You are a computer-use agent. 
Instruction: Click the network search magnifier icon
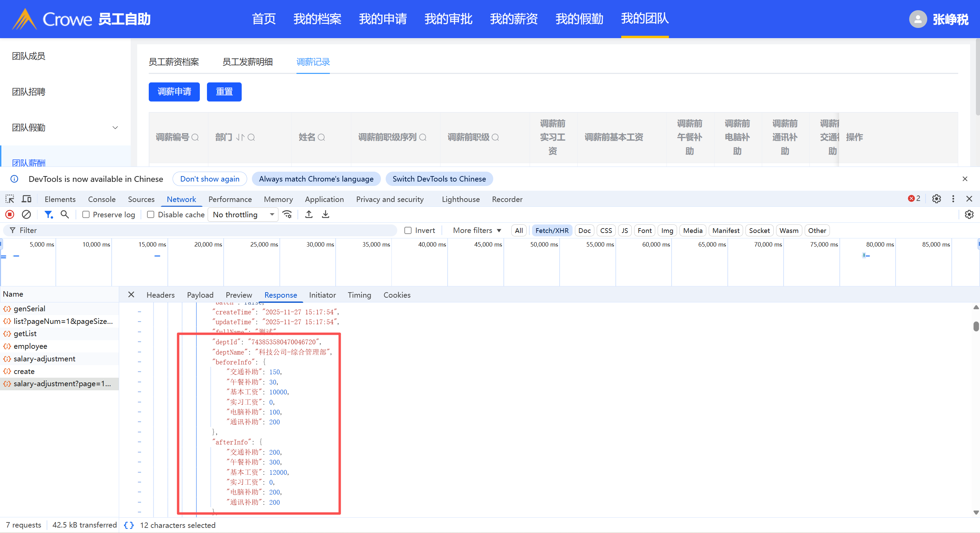pyautogui.click(x=65, y=214)
